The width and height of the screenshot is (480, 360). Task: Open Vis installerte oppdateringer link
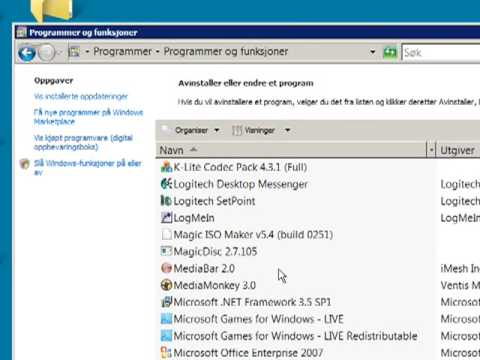pos(81,96)
